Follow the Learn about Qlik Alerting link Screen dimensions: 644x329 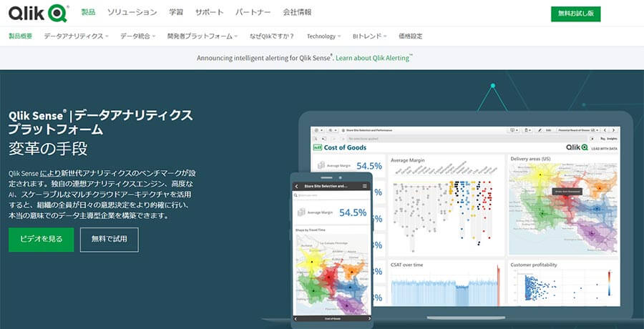[374, 58]
